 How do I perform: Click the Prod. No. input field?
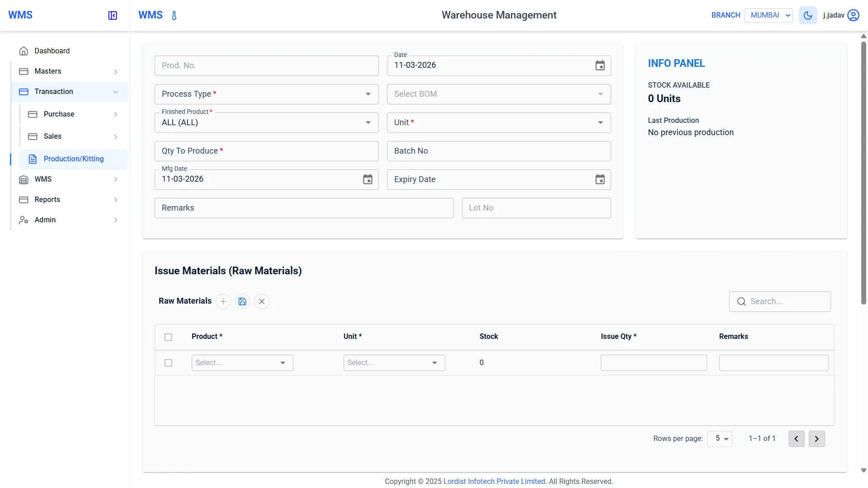(267, 66)
